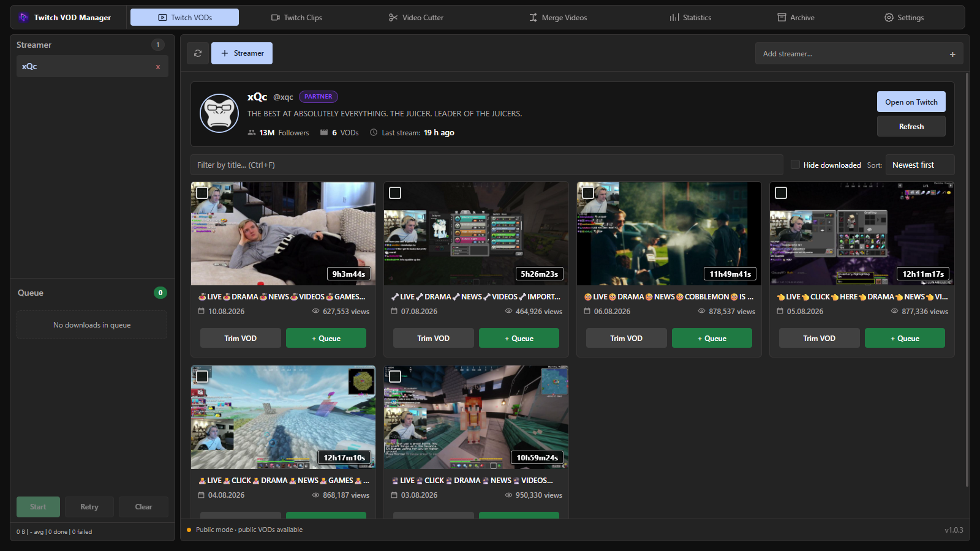
Task: Focus the Filter by title input
Action: pyautogui.click(x=487, y=165)
